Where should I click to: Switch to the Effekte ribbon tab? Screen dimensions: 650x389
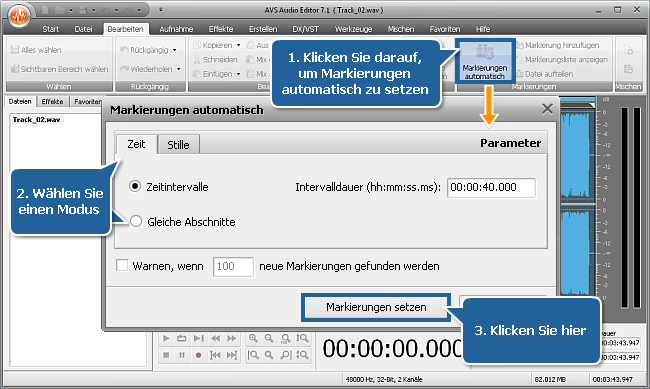(x=221, y=29)
